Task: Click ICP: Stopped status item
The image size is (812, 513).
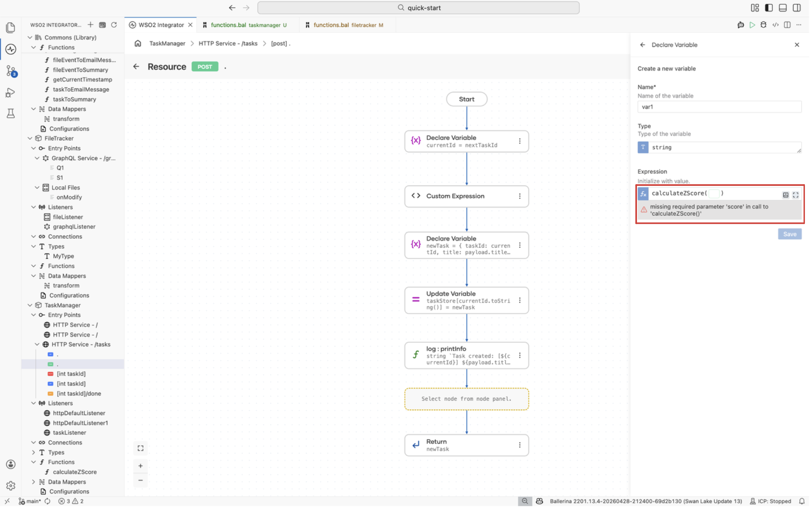Action: click(x=770, y=501)
